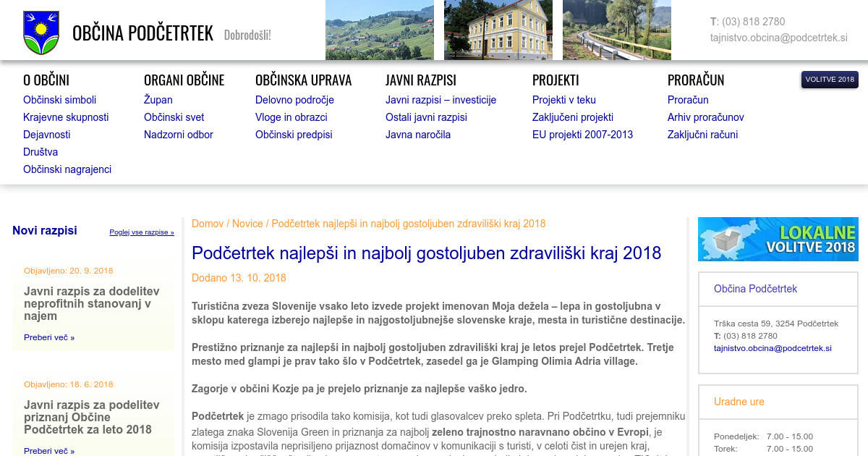Screen dimensions: 868x456
Task: Click the Občina Podčetrtek coat of arms logo
Action: (x=41, y=33)
